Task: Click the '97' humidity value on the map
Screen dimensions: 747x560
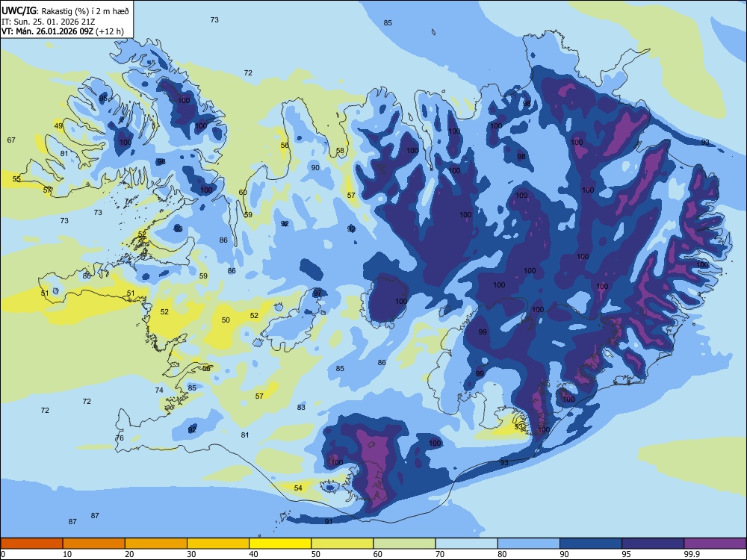Action: (x=317, y=293)
